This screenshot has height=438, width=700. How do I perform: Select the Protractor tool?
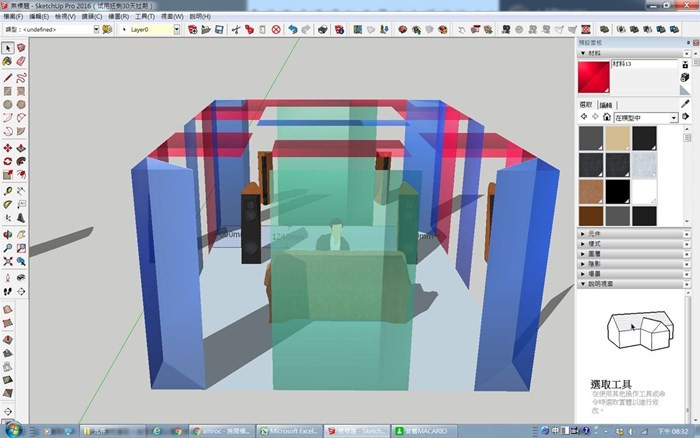tap(8, 204)
